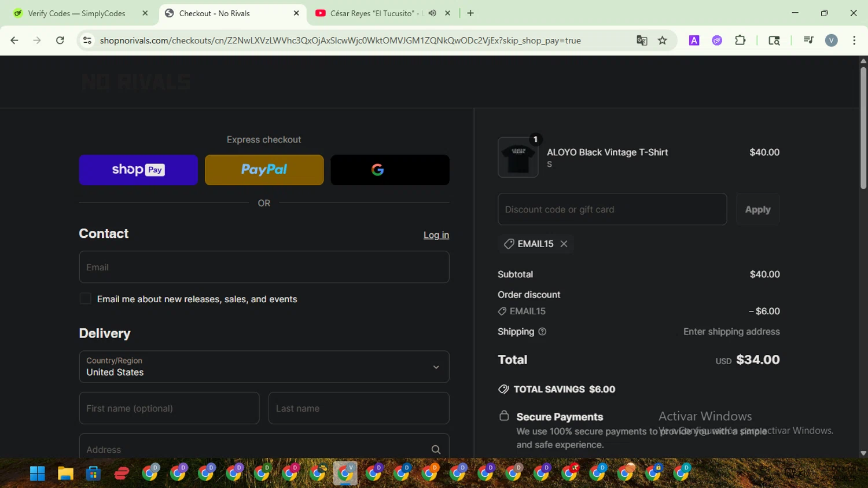Screen dimensions: 868x488
Task: Click the address search magnifier icon
Action: pos(436,450)
